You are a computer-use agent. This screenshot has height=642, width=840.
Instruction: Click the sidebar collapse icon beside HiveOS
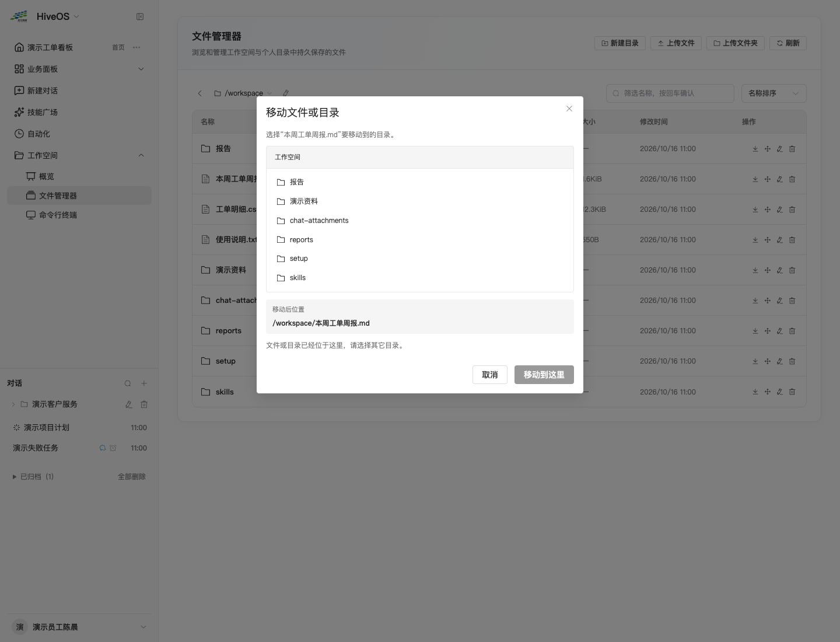[x=140, y=16]
